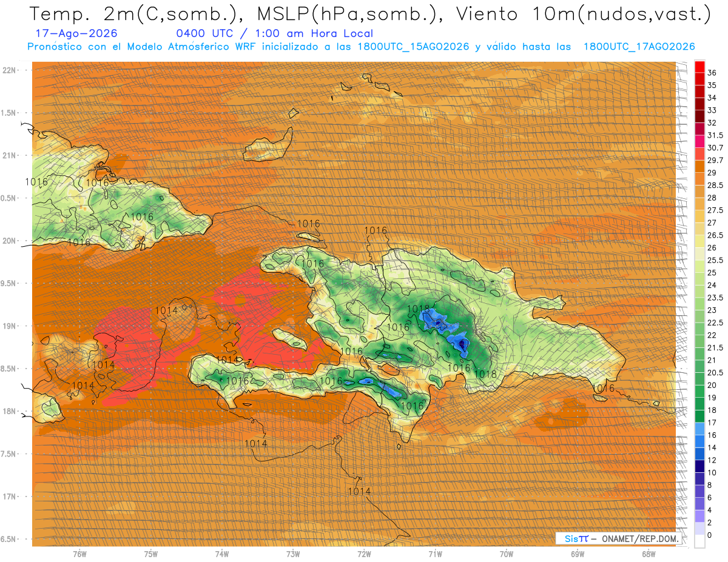The image size is (728, 562).
Task: Click latitude axis label '22N'
Action: click(10, 70)
